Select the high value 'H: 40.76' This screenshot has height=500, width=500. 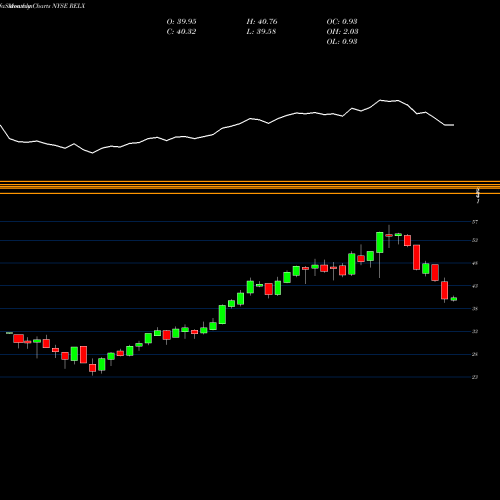click(262, 22)
